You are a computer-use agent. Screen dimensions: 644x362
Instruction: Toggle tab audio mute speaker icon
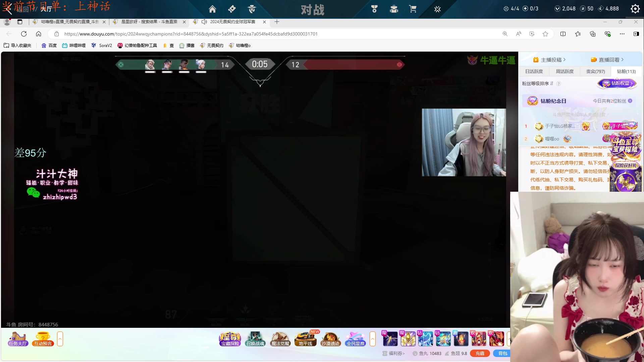point(204,22)
